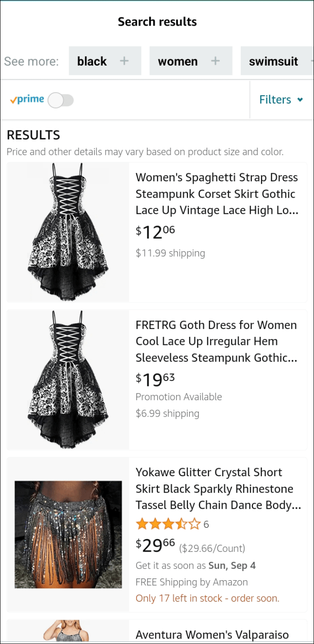Viewport: 314px width, 644px height.
Task: Click the 6 reviews count
Action: click(x=206, y=525)
